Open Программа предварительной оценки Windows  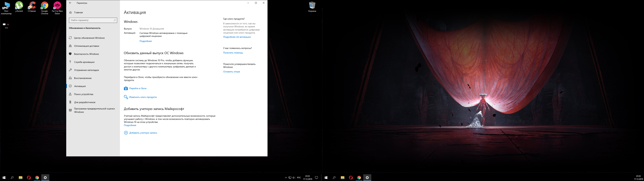tap(94, 110)
